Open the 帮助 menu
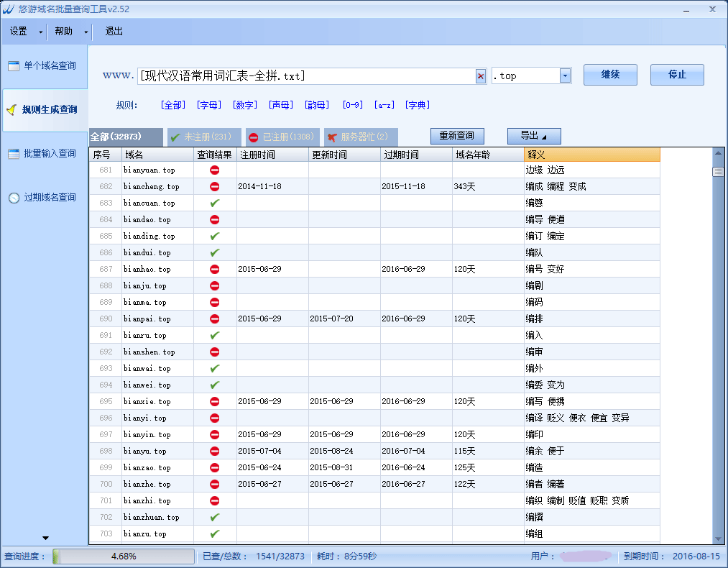Image resolution: width=728 pixels, height=568 pixels. click(x=64, y=32)
